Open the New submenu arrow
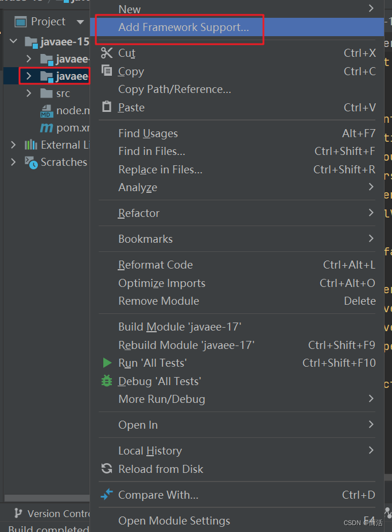392x532 pixels. [371, 9]
